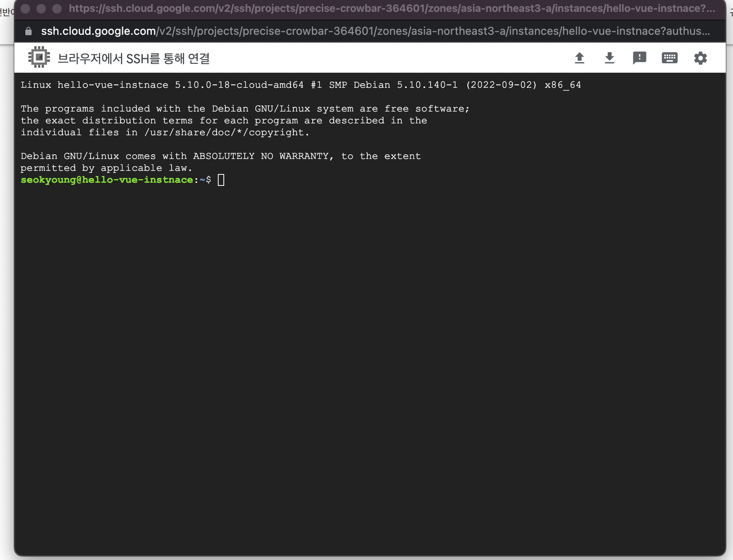Minimize the SSH window
Screen dimensions: 733x560
[41, 8]
